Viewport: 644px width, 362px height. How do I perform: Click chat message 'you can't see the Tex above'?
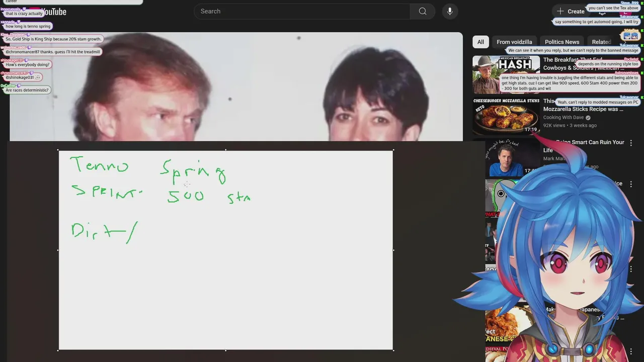pyautogui.click(x=613, y=8)
